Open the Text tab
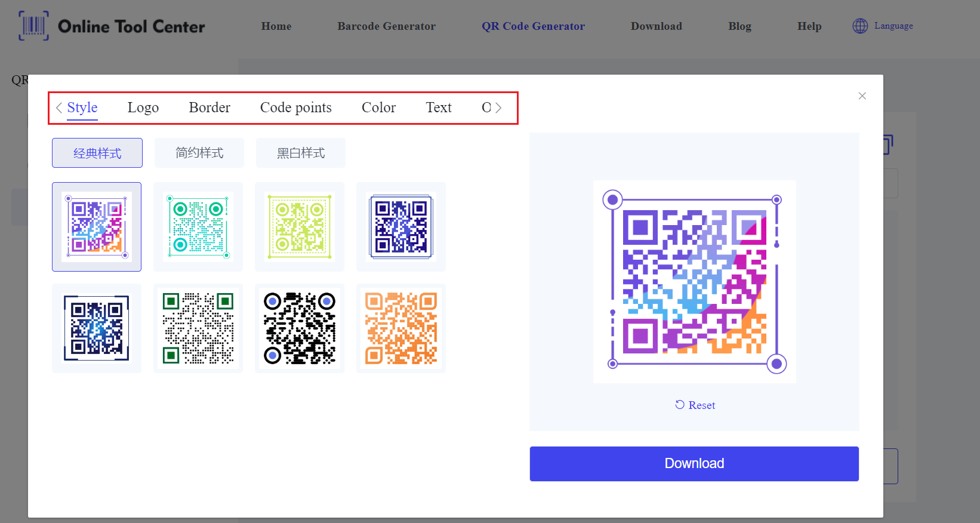Viewport: 980px width, 523px height. [x=439, y=107]
